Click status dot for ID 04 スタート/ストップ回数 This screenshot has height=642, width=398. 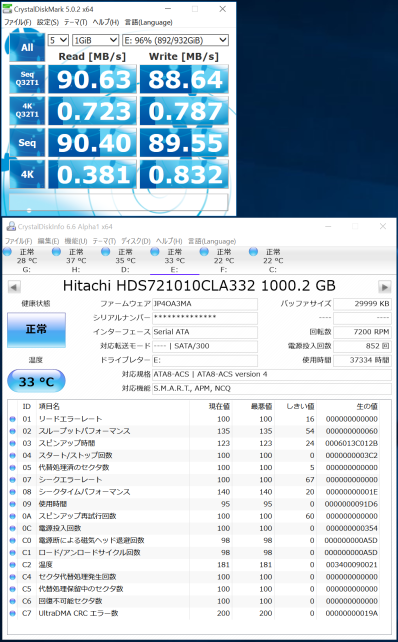(12, 455)
